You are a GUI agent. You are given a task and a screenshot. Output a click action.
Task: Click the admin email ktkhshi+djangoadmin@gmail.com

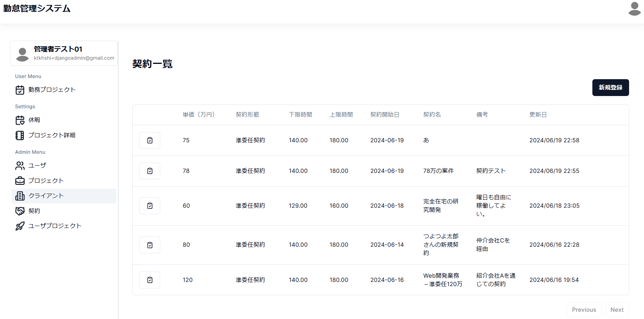coord(74,58)
